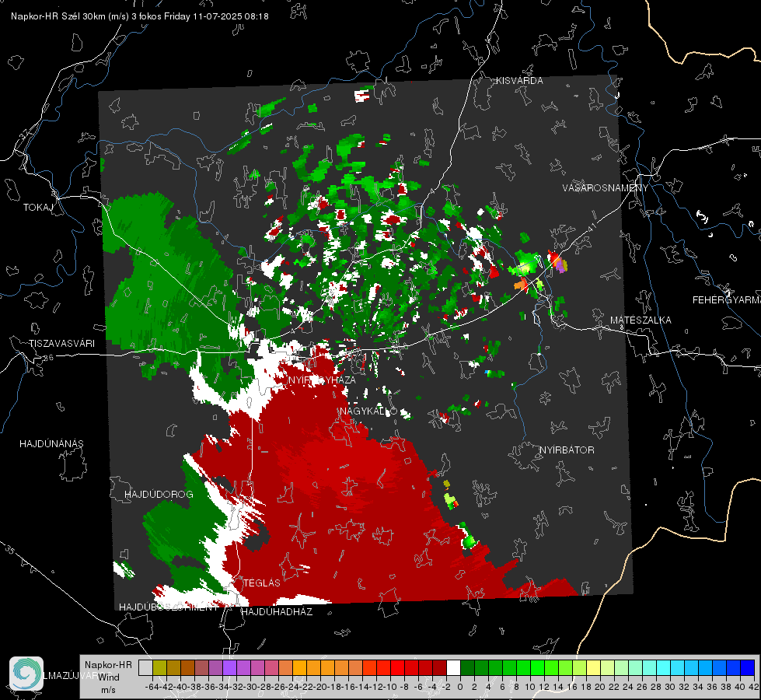Screen dimensions: 761x700
Task: Click the m/s unit label in the legend
Action: (109, 690)
